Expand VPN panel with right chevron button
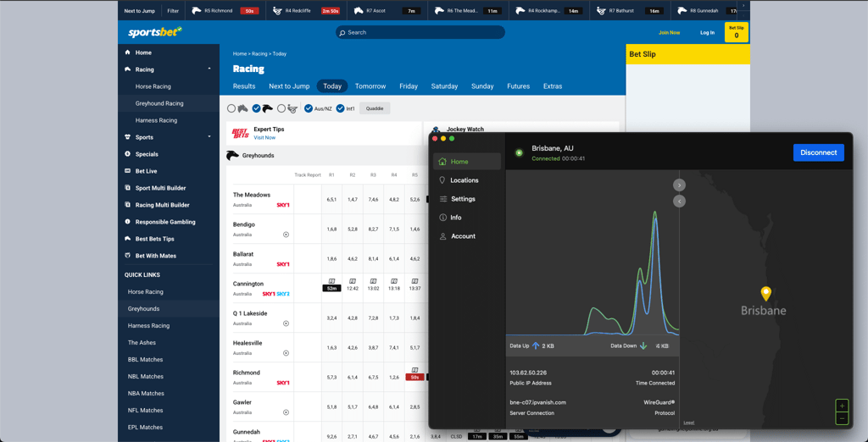 coord(679,185)
